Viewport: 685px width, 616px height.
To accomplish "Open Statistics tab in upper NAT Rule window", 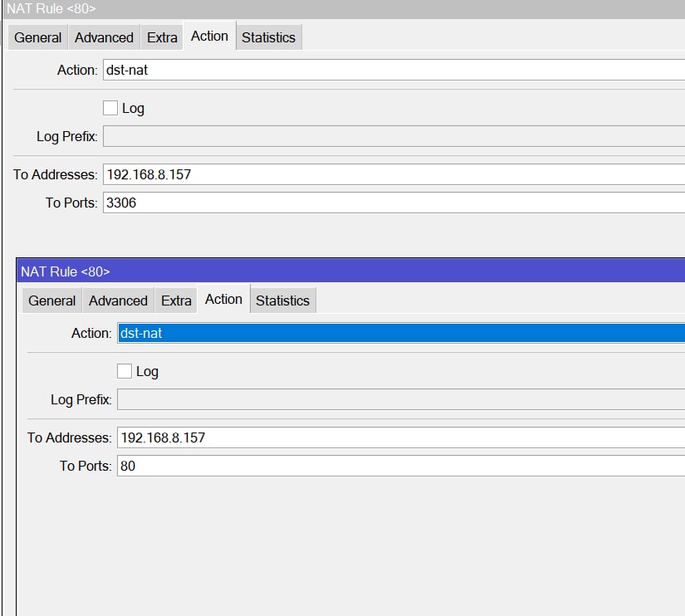I will [x=269, y=37].
